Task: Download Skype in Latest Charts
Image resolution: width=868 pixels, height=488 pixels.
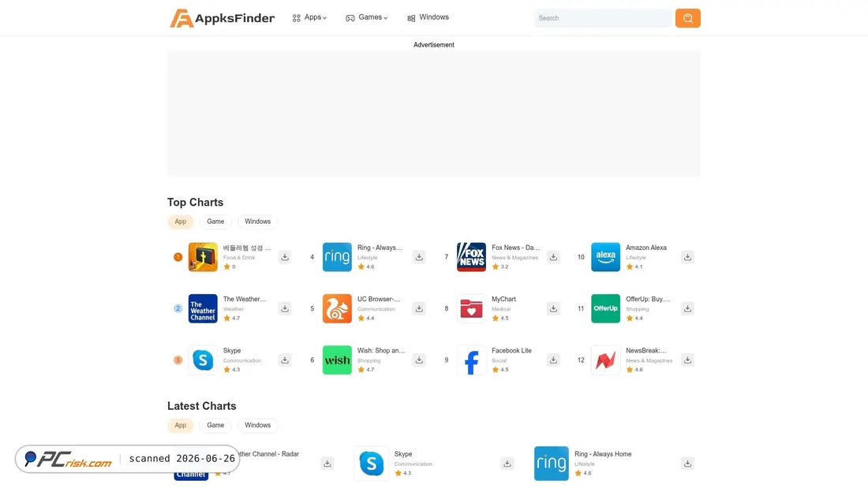Action: click(507, 463)
